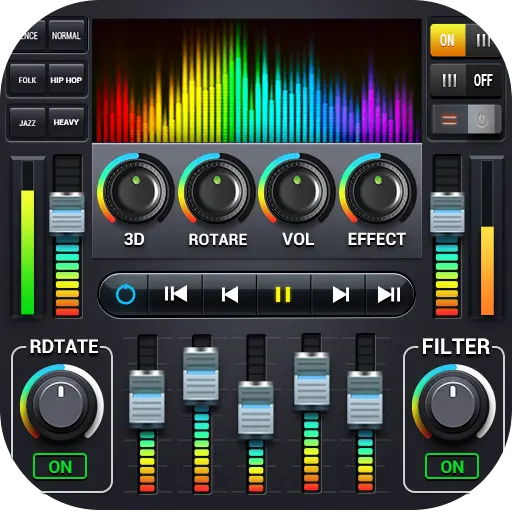Skip to the first track icon
The image size is (512, 512).
coord(176,294)
